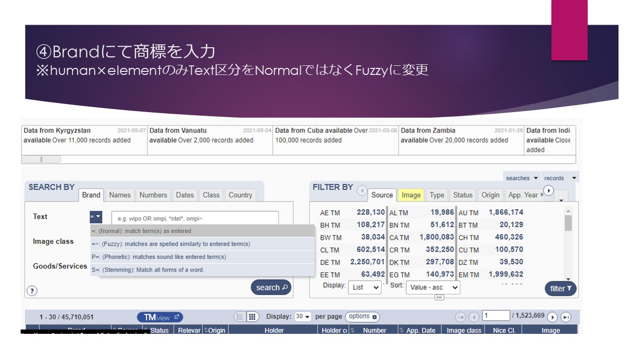Click the filter button

click(560, 289)
